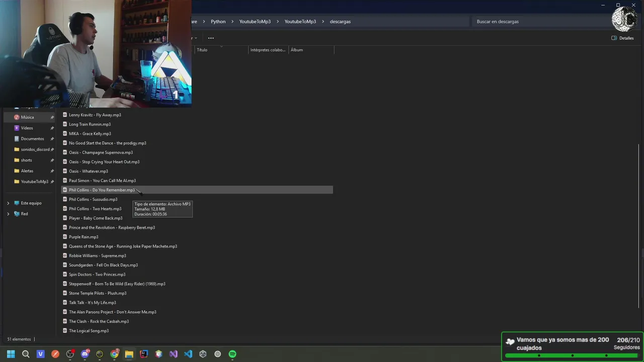Click the Red network icon

click(x=17, y=214)
